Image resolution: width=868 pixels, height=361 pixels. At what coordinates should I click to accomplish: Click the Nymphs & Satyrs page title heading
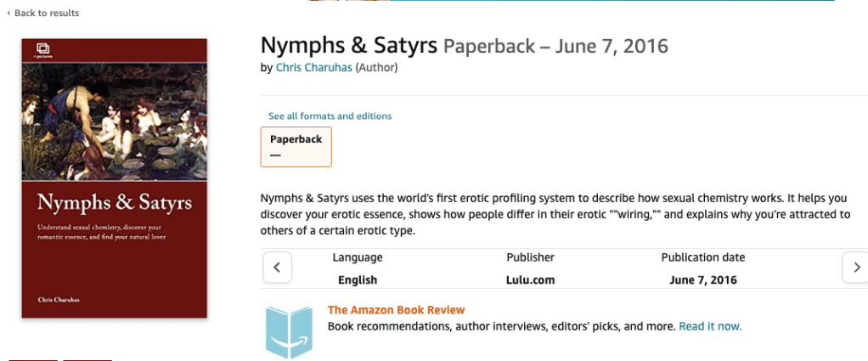(x=349, y=45)
